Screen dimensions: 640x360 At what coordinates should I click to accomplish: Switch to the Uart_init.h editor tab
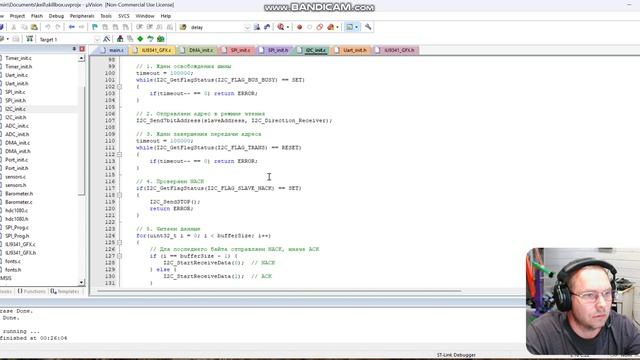pyautogui.click(x=351, y=50)
